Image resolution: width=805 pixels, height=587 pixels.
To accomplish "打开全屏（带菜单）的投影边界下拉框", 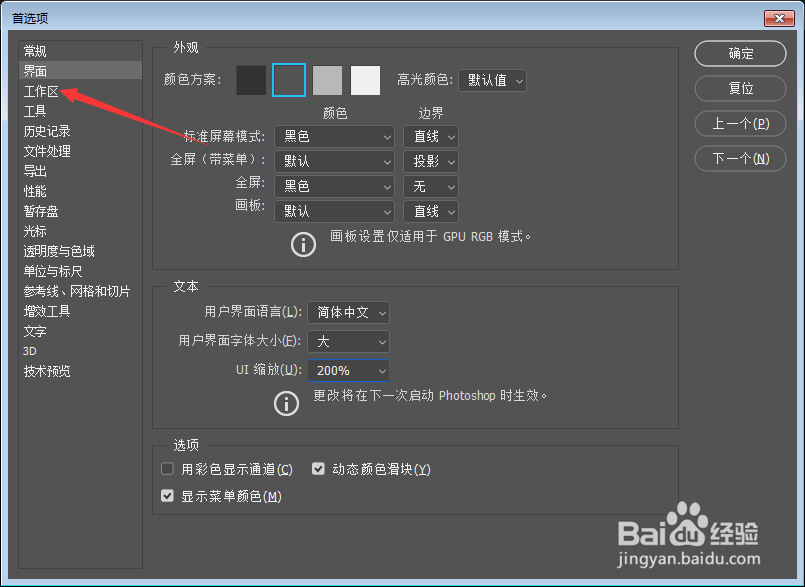I will (430, 161).
